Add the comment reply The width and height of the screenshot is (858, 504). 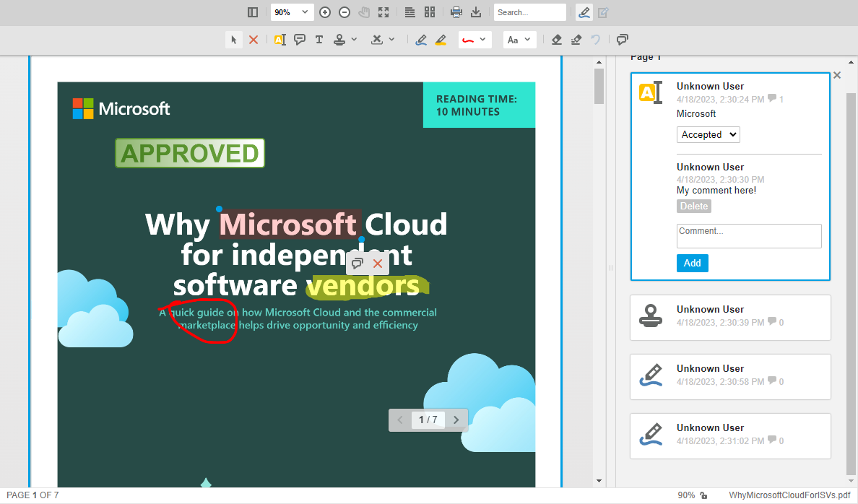692,264
